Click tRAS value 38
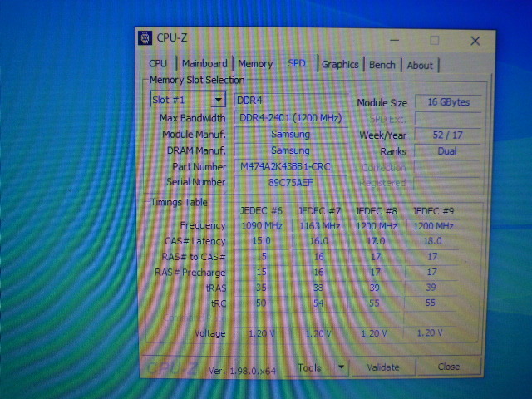 (x=318, y=288)
